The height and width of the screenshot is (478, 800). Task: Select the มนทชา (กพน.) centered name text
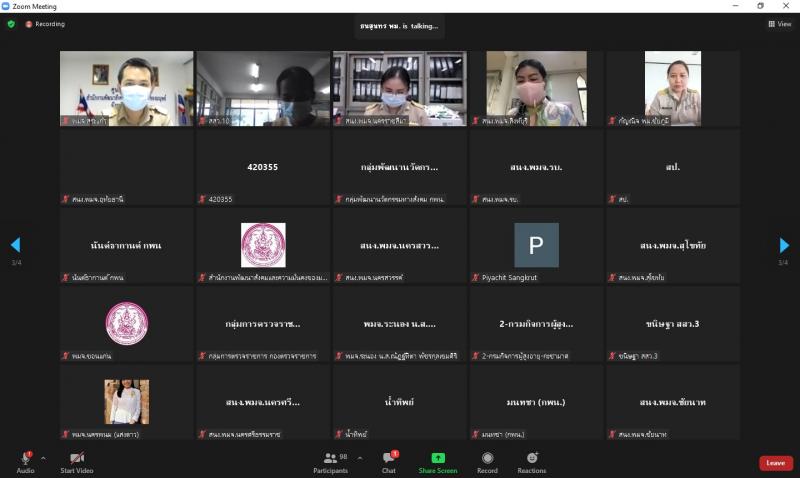click(x=536, y=402)
